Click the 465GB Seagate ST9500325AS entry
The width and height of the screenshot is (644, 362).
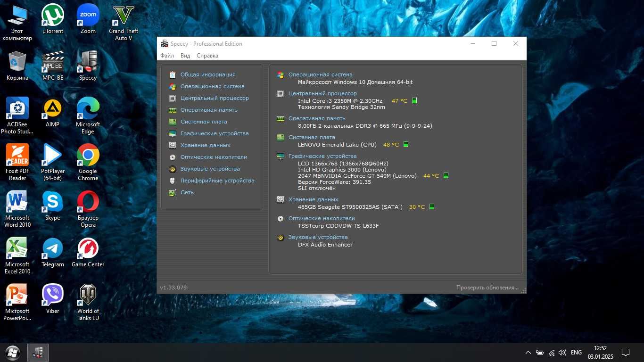pos(350,207)
